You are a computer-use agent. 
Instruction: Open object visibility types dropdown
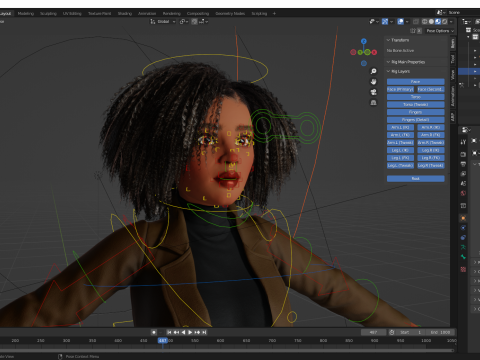click(x=374, y=21)
